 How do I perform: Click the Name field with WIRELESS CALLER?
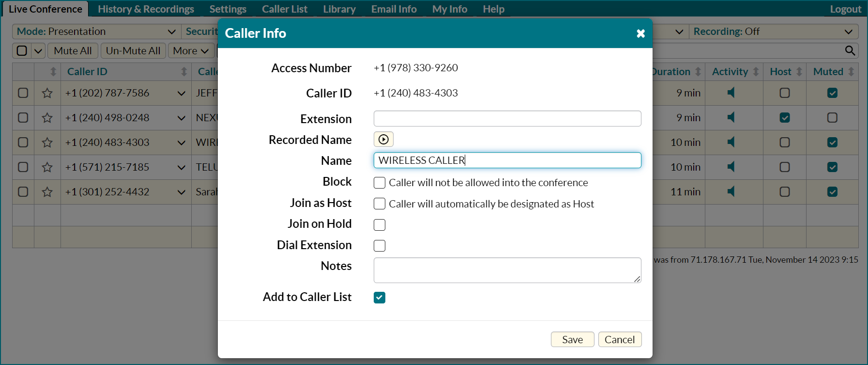click(x=507, y=160)
